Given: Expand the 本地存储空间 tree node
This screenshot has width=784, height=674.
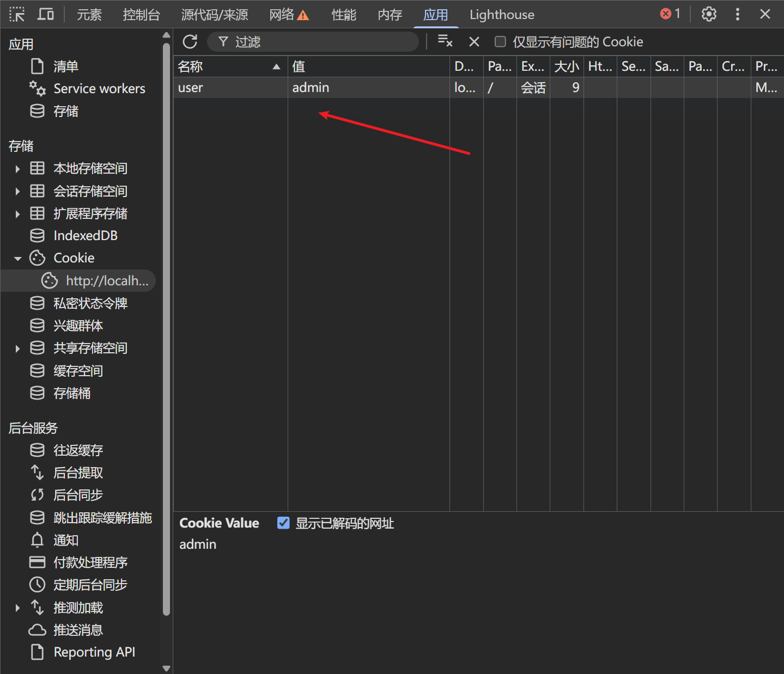Looking at the screenshot, I should click(x=17, y=169).
